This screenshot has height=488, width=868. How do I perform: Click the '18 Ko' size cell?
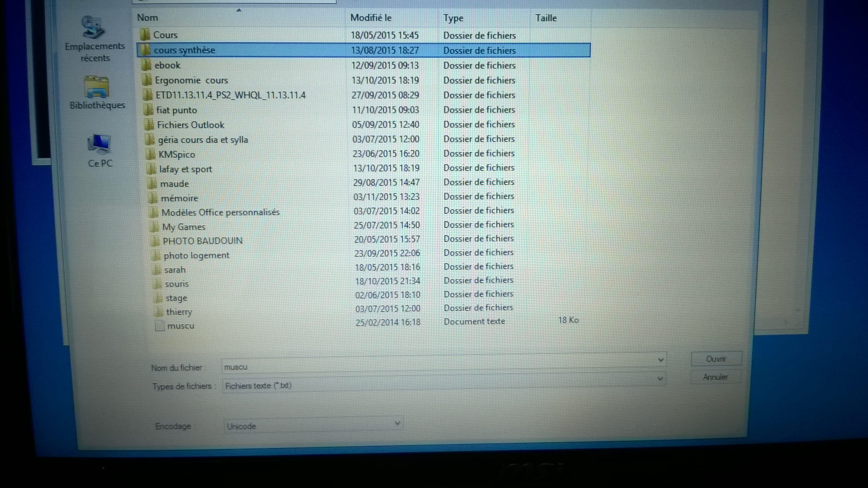[568, 320]
